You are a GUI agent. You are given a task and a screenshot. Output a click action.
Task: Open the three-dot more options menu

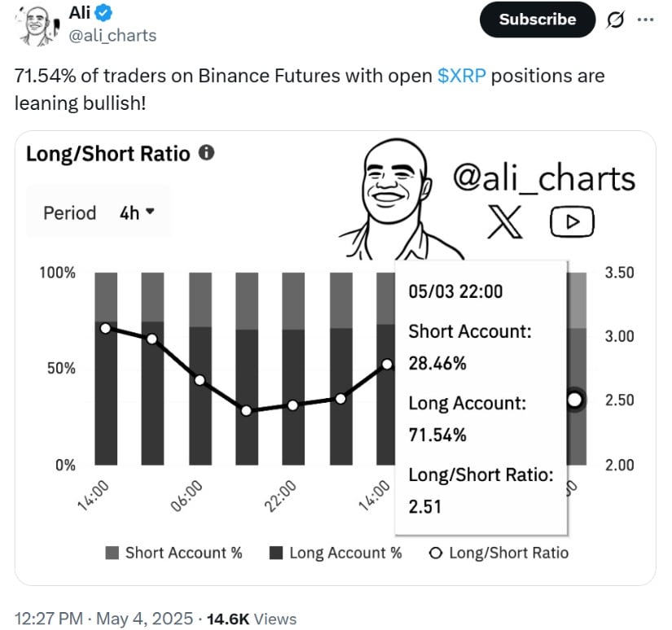(645, 20)
